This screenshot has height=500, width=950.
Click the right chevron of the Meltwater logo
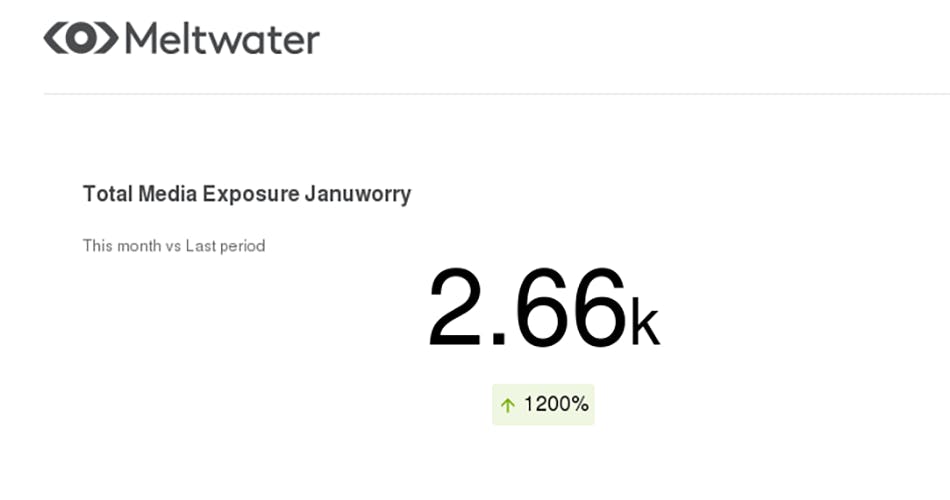coord(108,38)
